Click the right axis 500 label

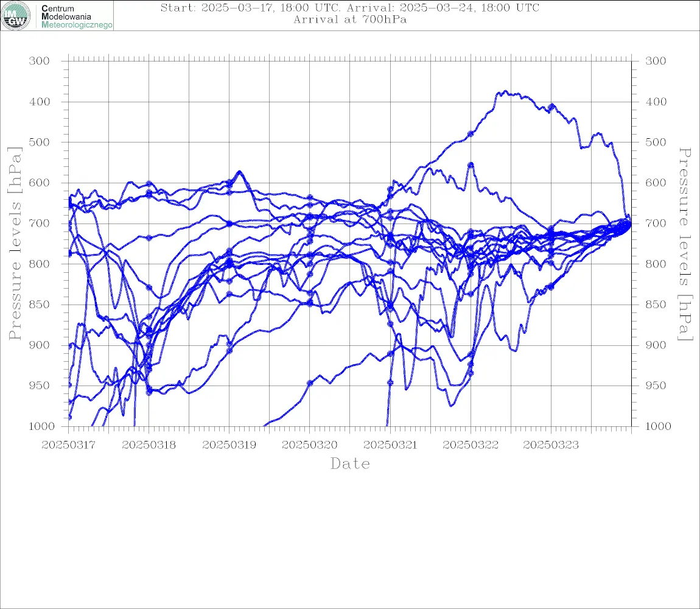656,142
